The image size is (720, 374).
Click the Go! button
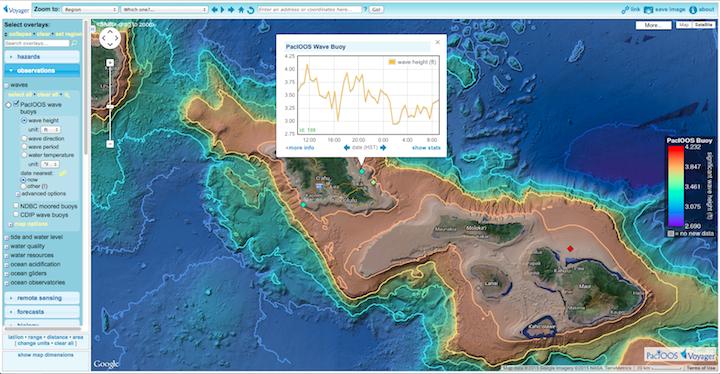click(377, 10)
